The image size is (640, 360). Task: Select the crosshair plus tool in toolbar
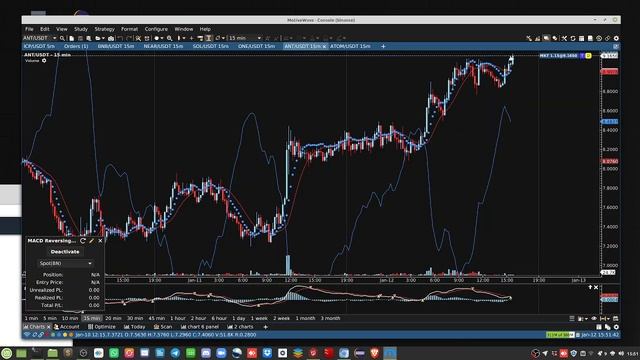pos(191,38)
